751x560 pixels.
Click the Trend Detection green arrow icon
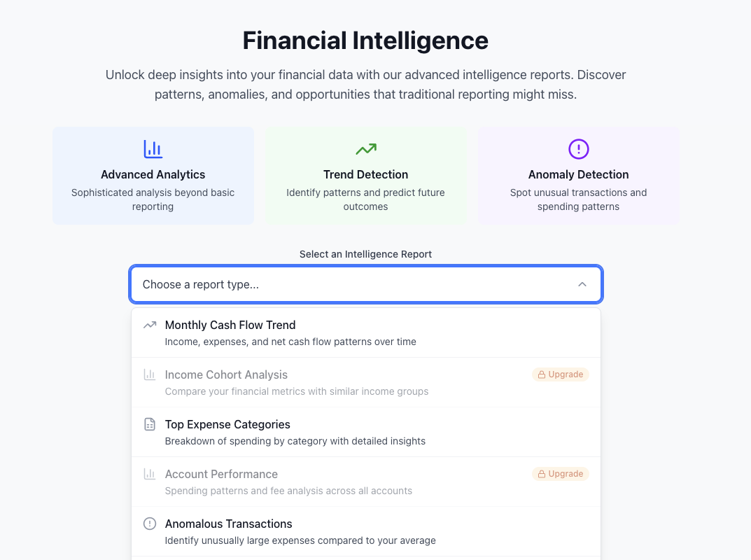(x=365, y=148)
